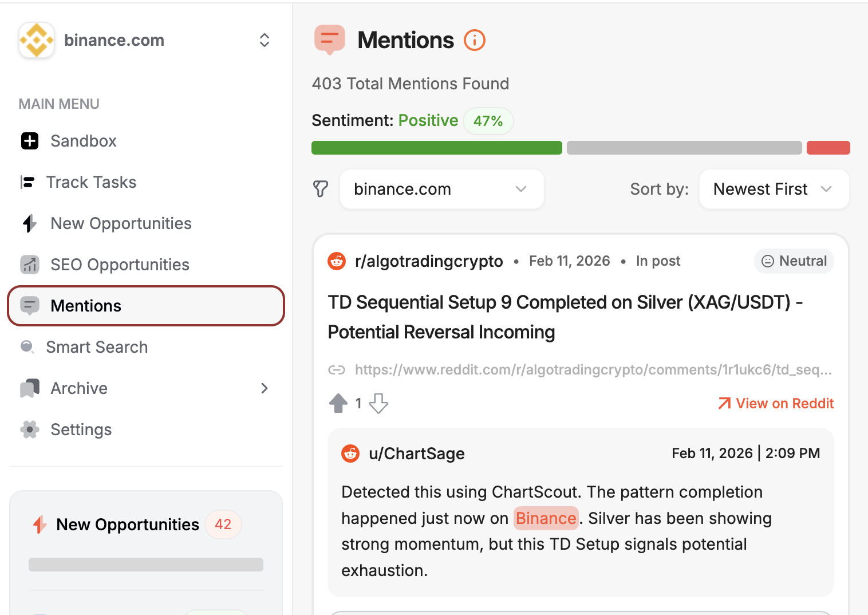Show Mentions info tooltip icon
Image resolution: width=868 pixels, height=615 pixels.
[x=475, y=40]
